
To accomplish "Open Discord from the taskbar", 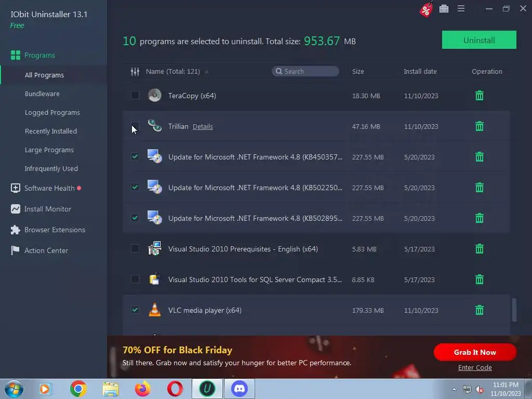I will coord(239,389).
